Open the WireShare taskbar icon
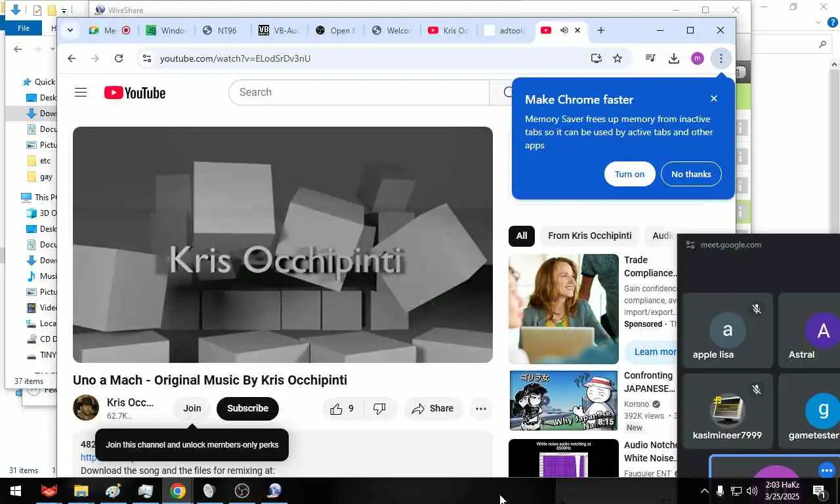Image resolution: width=840 pixels, height=504 pixels. point(274,491)
